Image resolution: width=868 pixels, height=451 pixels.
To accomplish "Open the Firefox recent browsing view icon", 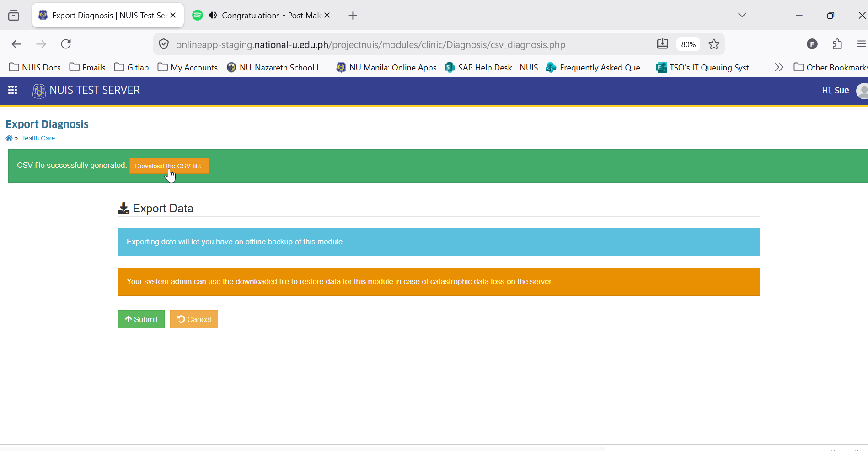I will pyautogui.click(x=14, y=16).
